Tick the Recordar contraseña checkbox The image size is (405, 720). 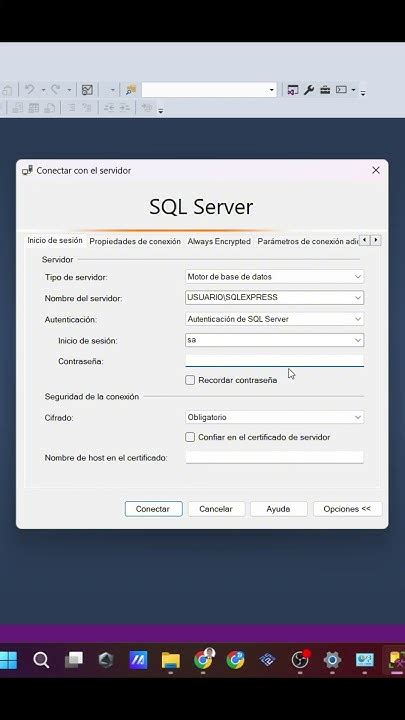pos(190,380)
